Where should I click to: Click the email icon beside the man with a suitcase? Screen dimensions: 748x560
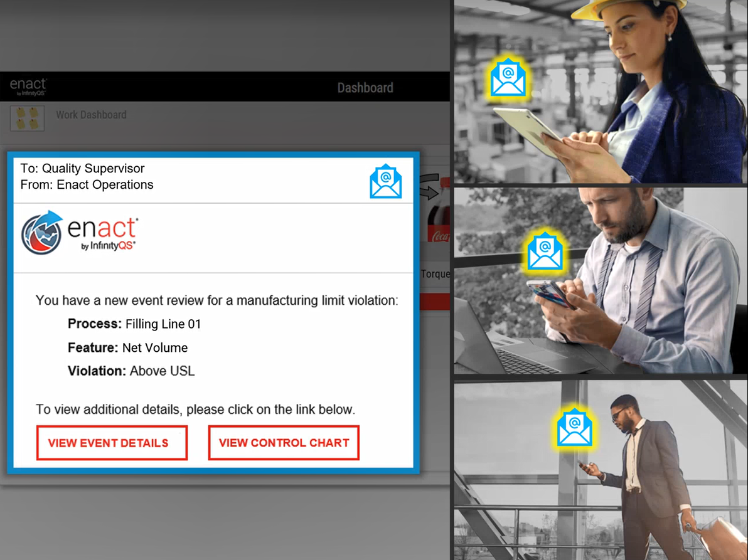coord(575,427)
